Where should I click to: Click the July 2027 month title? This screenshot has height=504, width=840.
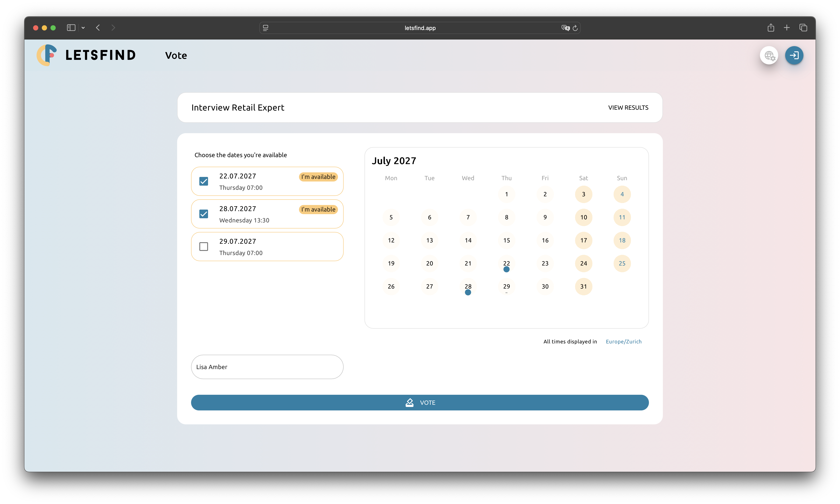point(394,161)
